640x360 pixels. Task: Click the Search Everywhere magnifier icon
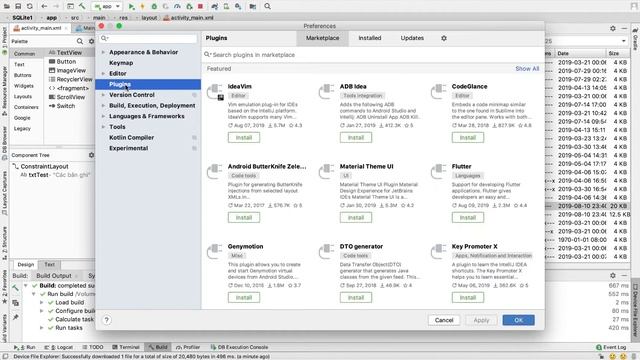(267, 6)
